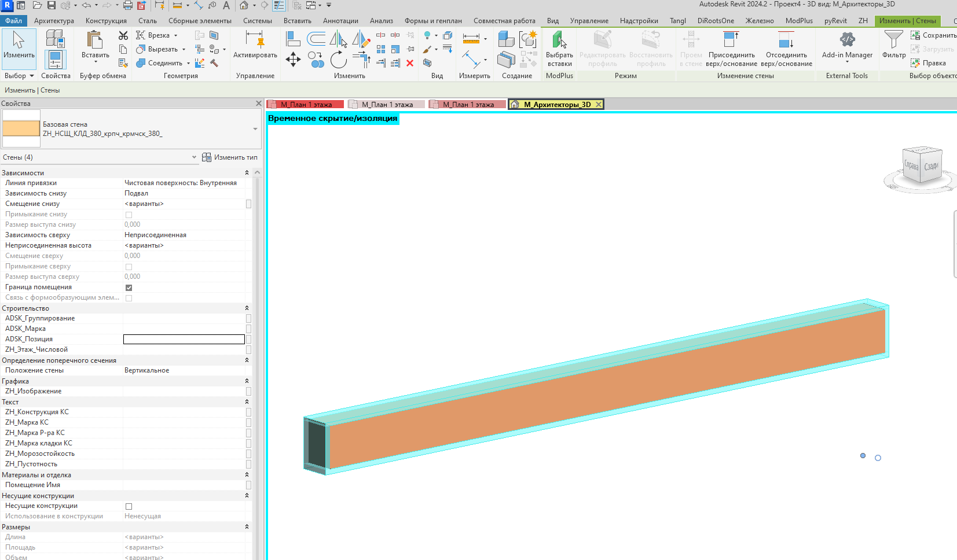Click the Соединить geometry button
957x560 pixels.
pos(159,63)
